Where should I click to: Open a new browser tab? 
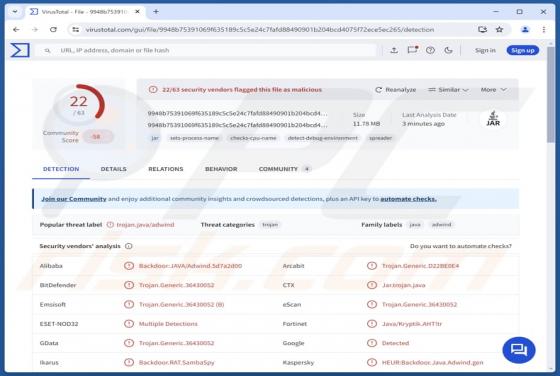(x=156, y=12)
